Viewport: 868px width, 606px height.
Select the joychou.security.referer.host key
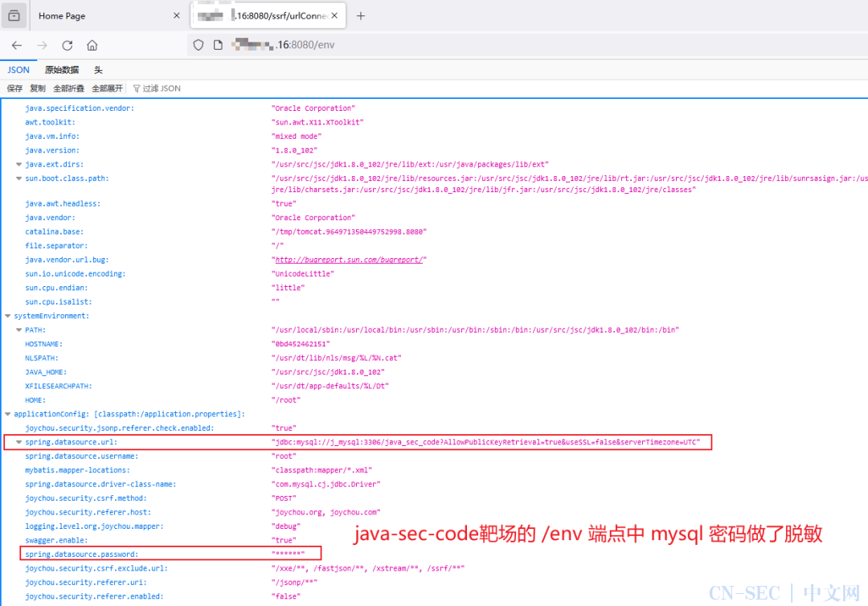(88, 513)
